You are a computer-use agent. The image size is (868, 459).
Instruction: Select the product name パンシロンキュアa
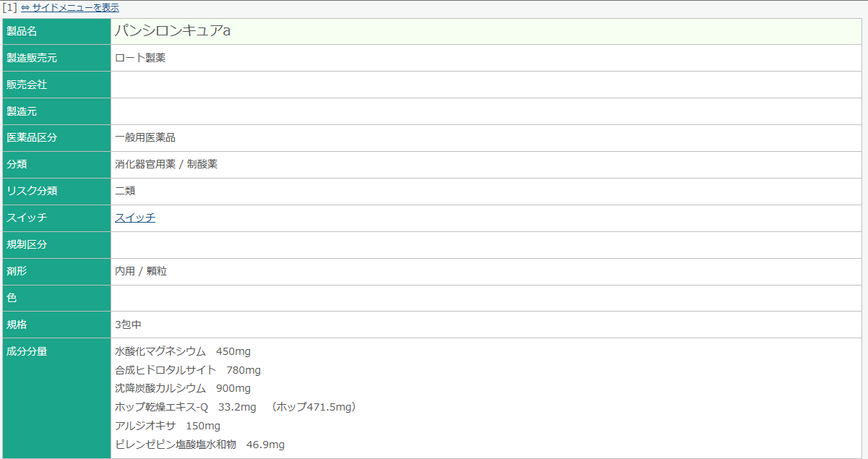[173, 31]
